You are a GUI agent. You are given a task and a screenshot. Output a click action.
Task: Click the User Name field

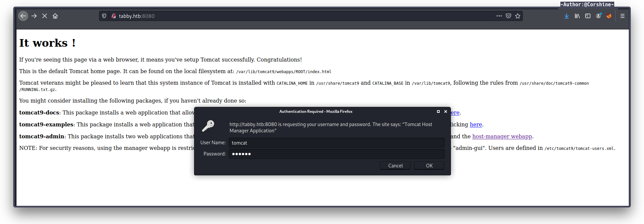[x=337, y=143]
